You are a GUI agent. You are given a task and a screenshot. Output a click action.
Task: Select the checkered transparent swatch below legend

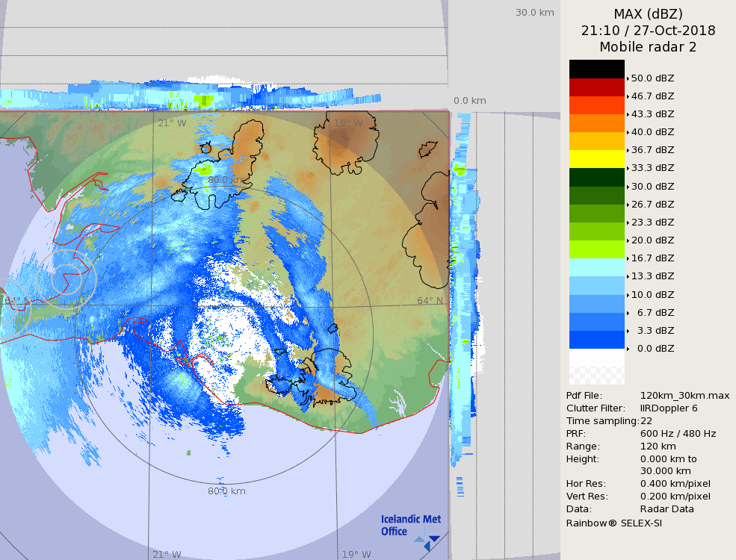coord(596,367)
